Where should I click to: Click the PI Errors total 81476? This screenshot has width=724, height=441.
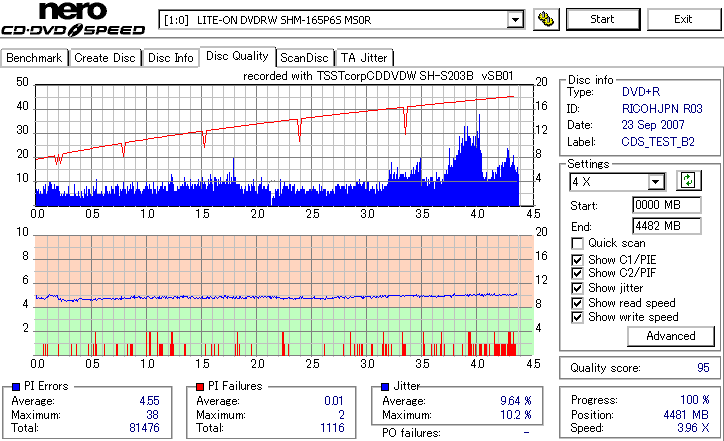(x=145, y=428)
